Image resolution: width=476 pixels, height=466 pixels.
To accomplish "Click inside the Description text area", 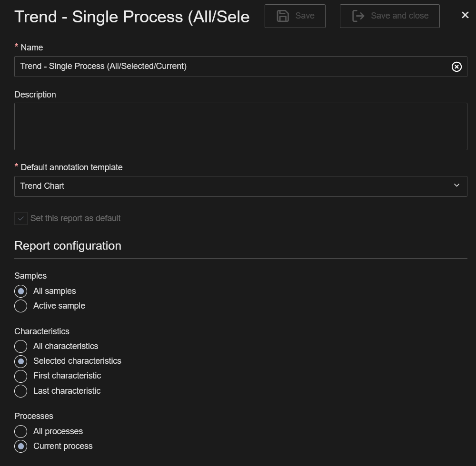I will (x=240, y=126).
